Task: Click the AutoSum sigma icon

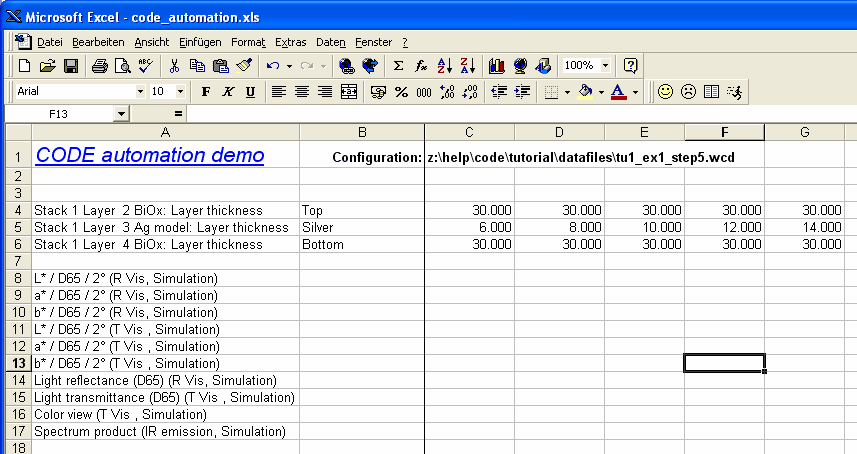Action: (398, 66)
